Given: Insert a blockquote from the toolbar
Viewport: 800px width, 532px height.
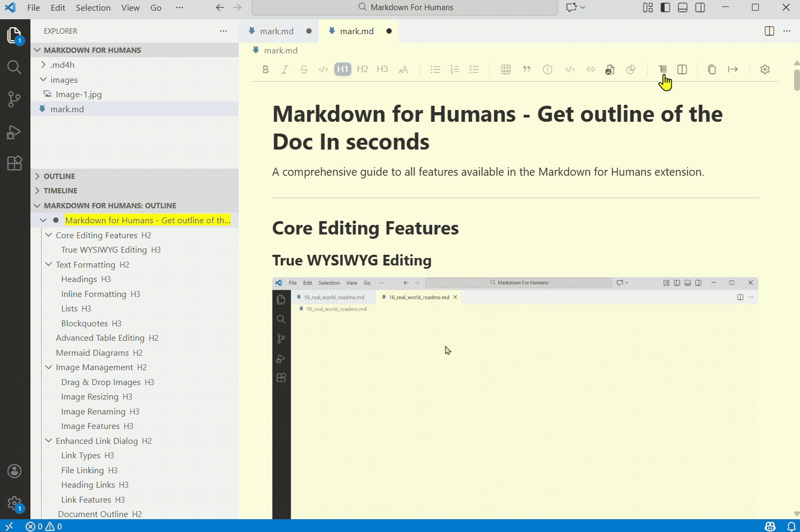Looking at the screenshot, I should (527, 69).
